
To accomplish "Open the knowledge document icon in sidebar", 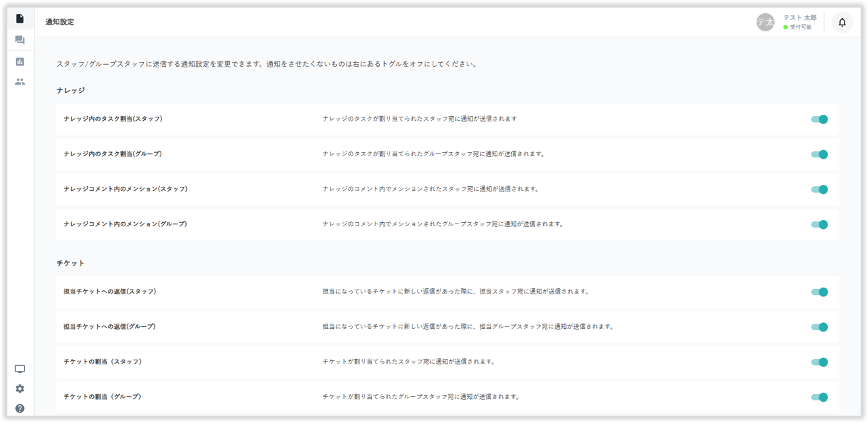I will [20, 19].
